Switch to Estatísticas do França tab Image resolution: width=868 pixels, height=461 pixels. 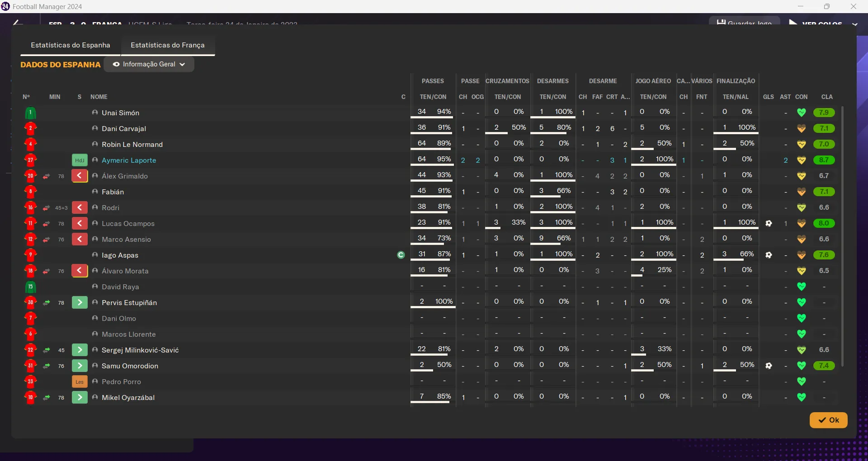[x=168, y=45]
